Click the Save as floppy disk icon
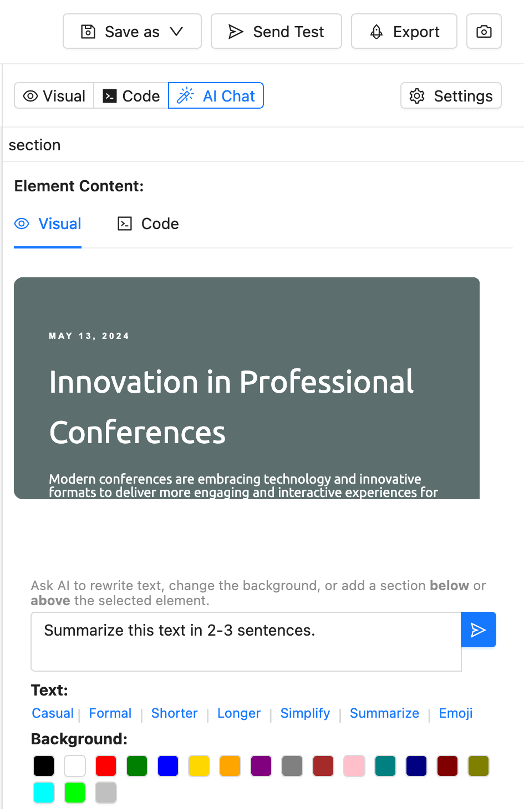The width and height of the screenshot is (524, 812). coord(88,32)
